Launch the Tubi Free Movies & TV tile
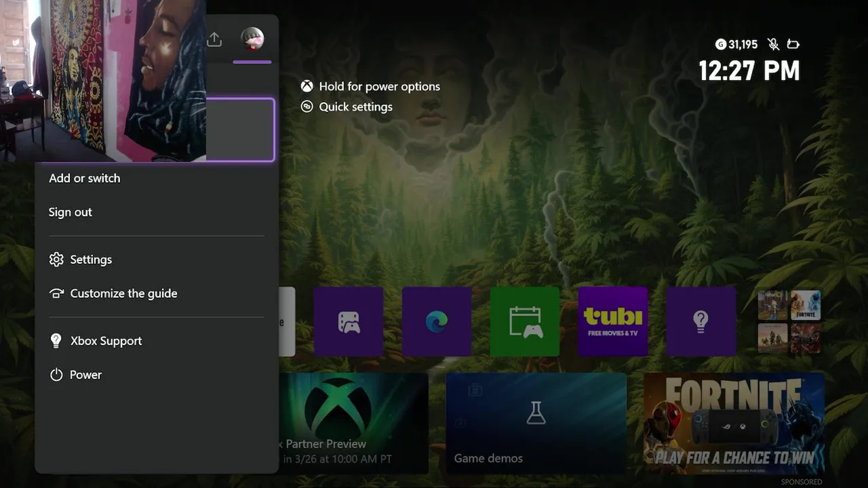The image size is (868, 488). 613,321
